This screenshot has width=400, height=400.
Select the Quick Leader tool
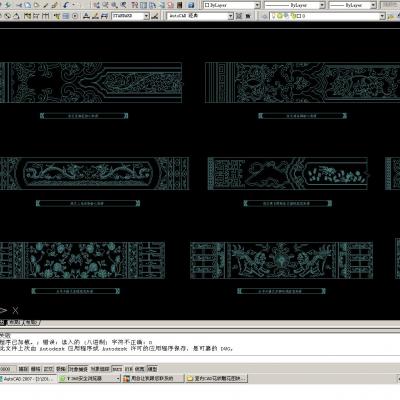click(x=57, y=16)
